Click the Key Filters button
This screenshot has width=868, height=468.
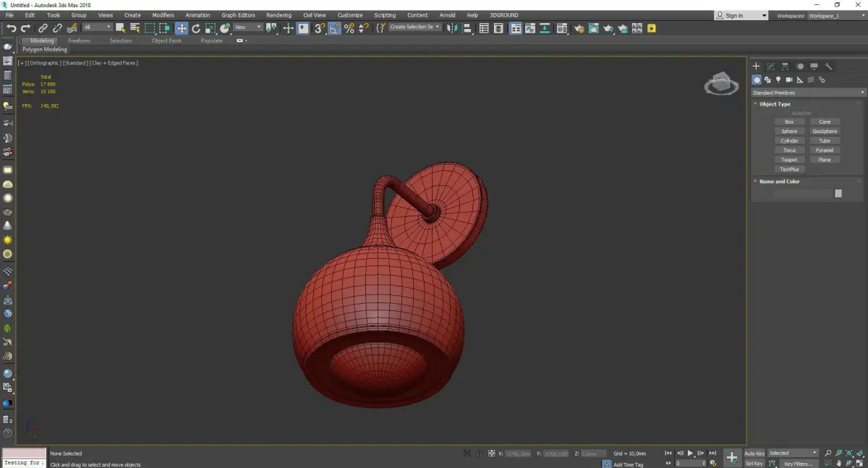(798, 464)
